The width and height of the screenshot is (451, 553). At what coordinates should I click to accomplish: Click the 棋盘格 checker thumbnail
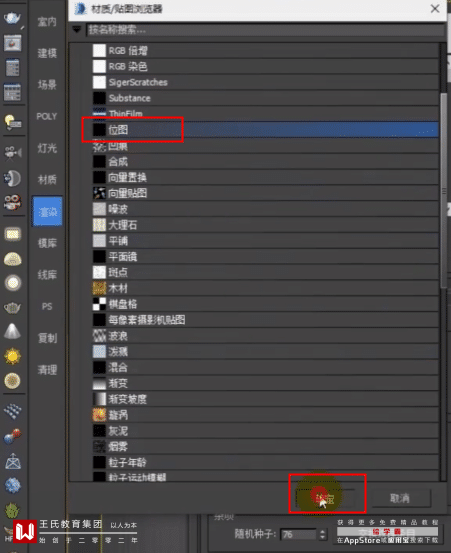pyautogui.click(x=99, y=304)
